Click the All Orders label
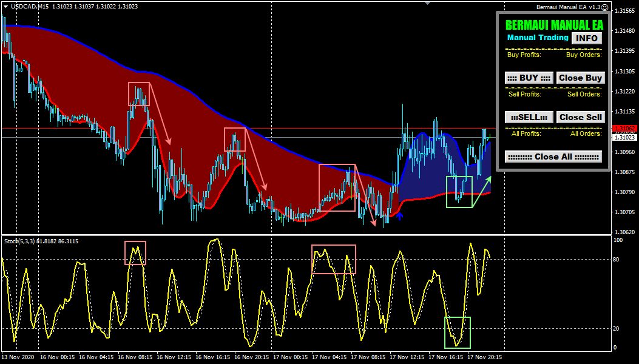 [586, 133]
